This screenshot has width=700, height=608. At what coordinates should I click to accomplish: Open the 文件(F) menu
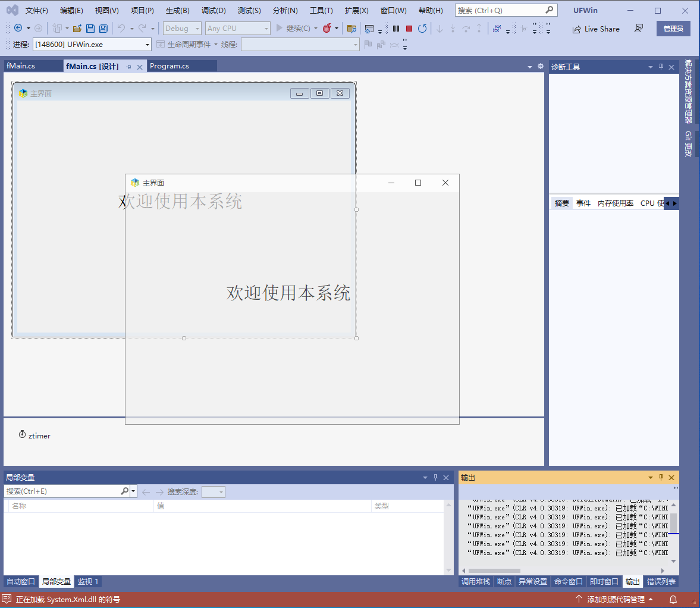pos(37,10)
